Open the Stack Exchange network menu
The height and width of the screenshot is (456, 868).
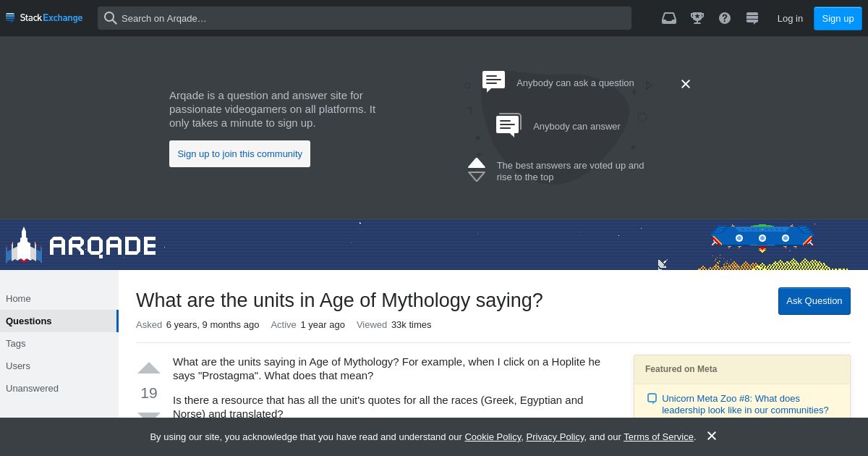[44, 18]
